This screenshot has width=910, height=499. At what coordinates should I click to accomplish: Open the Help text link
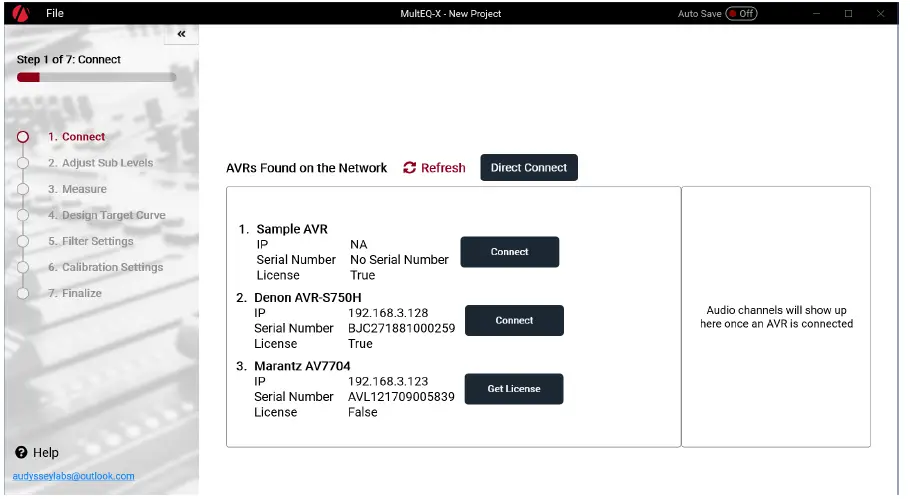[46, 453]
